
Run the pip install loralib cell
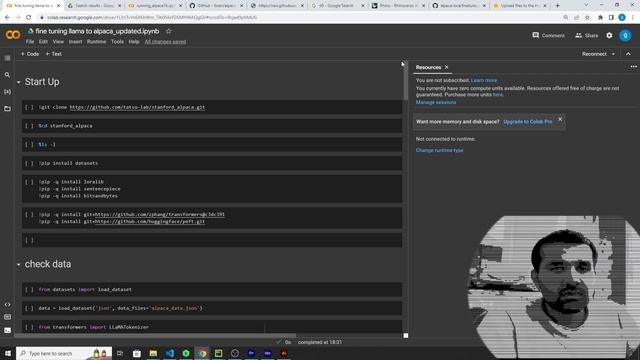[29, 182]
